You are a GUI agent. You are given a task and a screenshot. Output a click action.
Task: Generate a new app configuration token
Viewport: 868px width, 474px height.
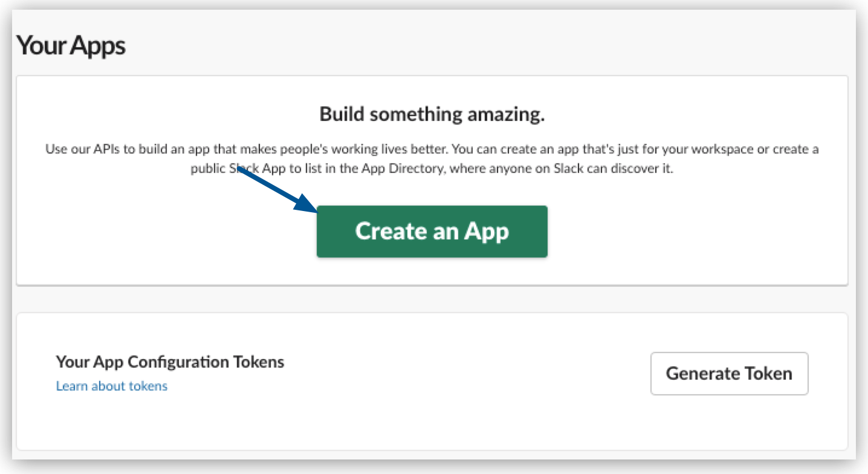coord(729,374)
